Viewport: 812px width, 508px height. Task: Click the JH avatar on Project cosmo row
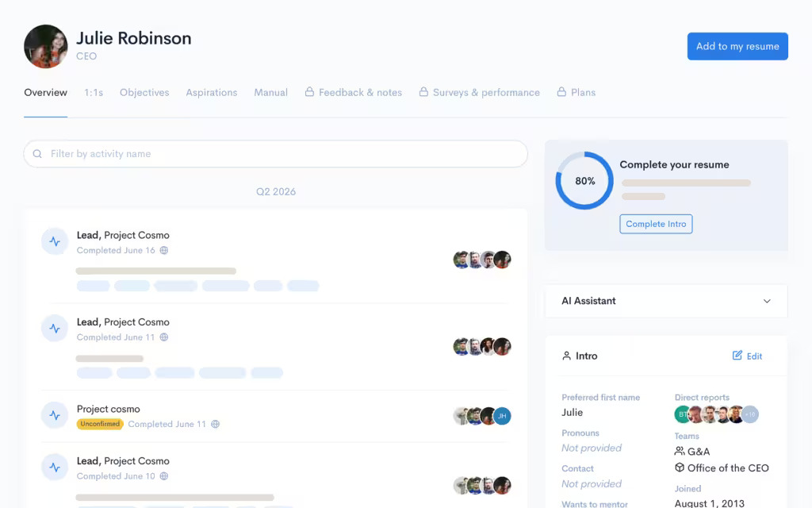pyautogui.click(x=502, y=416)
